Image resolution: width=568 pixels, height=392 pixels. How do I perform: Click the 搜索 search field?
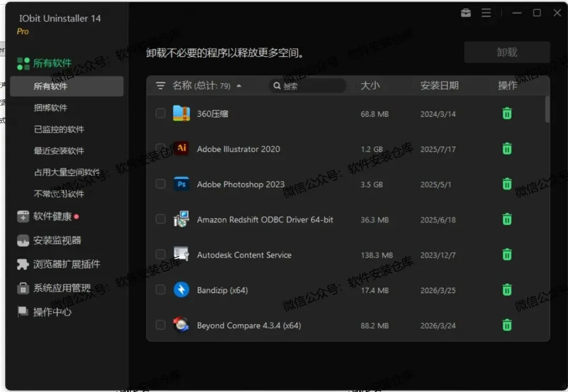307,86
